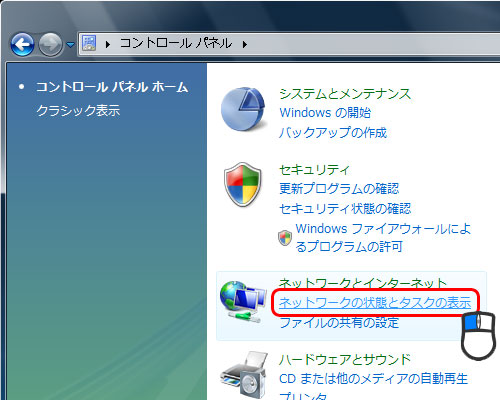Viewport: 500px width, 400px height.
Task: Click the System and Maintenance pie chart icon
Action: (x=244, y=109)
